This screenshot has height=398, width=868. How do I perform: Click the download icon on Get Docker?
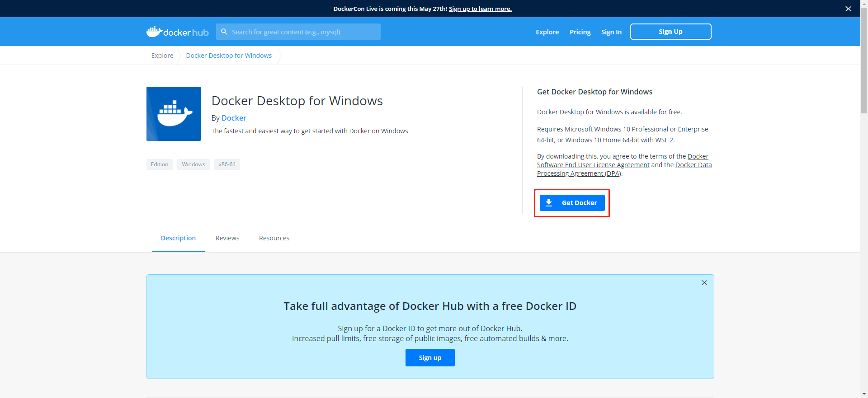click(549, 202)
